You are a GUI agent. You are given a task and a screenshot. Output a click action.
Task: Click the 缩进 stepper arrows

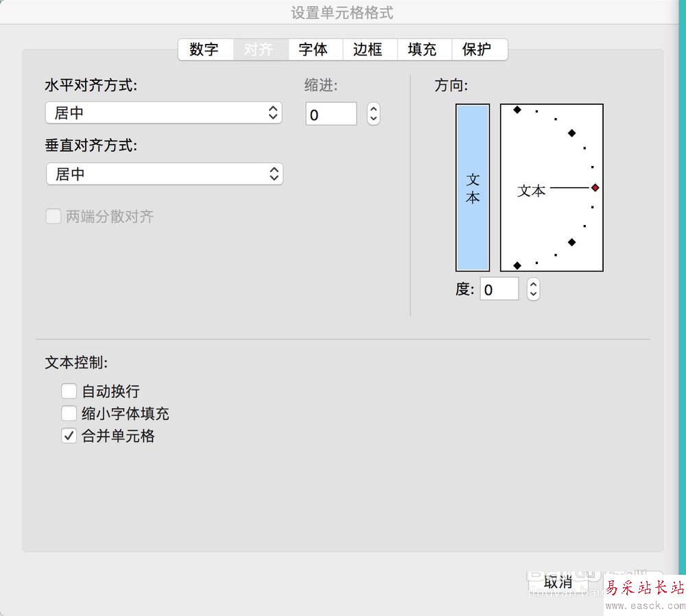point(373,113)
